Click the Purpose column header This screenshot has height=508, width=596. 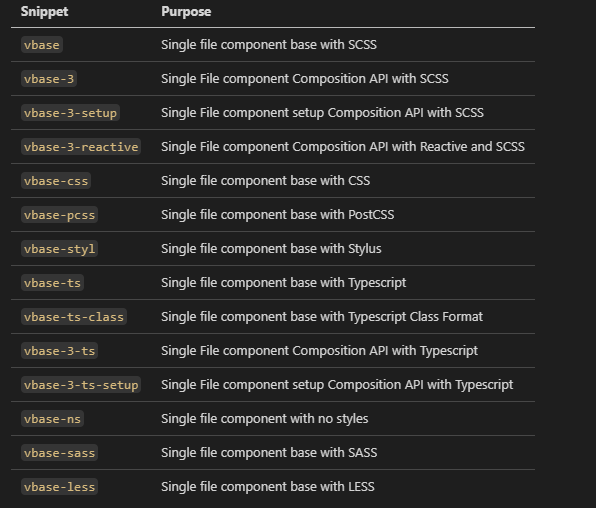tap(186, 12)
